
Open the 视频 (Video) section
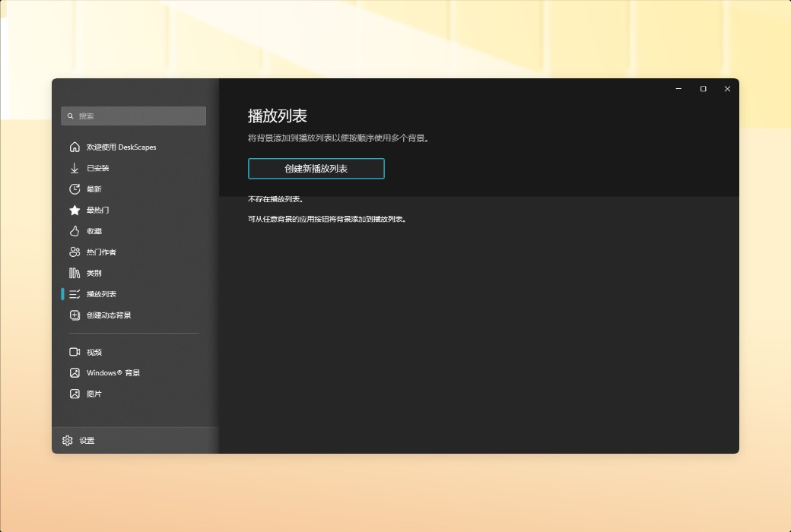point(95,352)
